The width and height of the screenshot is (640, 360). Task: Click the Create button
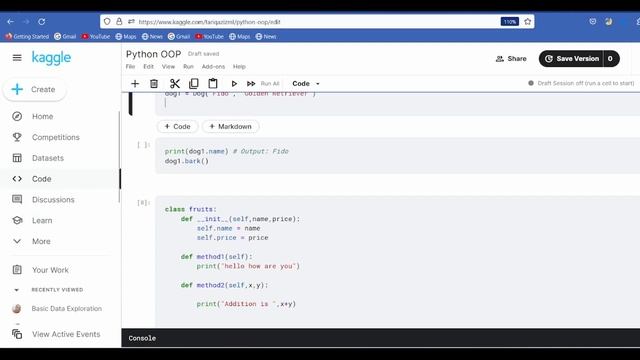coord(34,89)
